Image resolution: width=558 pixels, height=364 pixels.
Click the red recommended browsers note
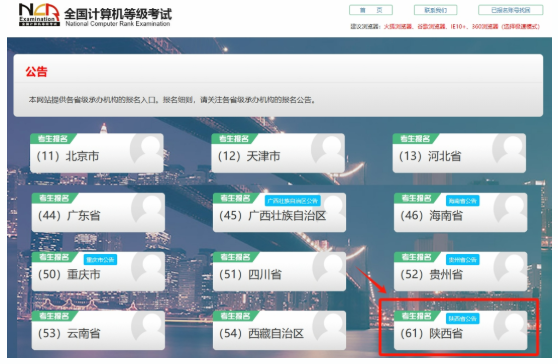[x=462, y=27]
